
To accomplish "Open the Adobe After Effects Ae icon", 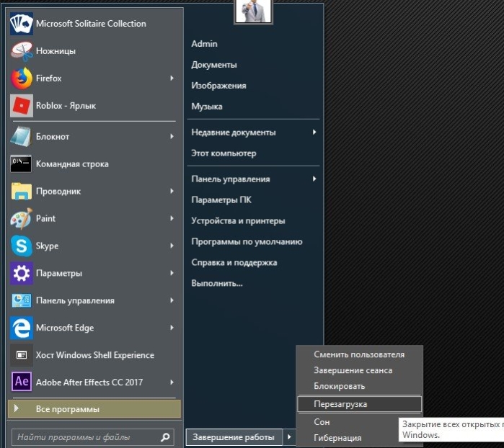I will (x=21, y=382).
